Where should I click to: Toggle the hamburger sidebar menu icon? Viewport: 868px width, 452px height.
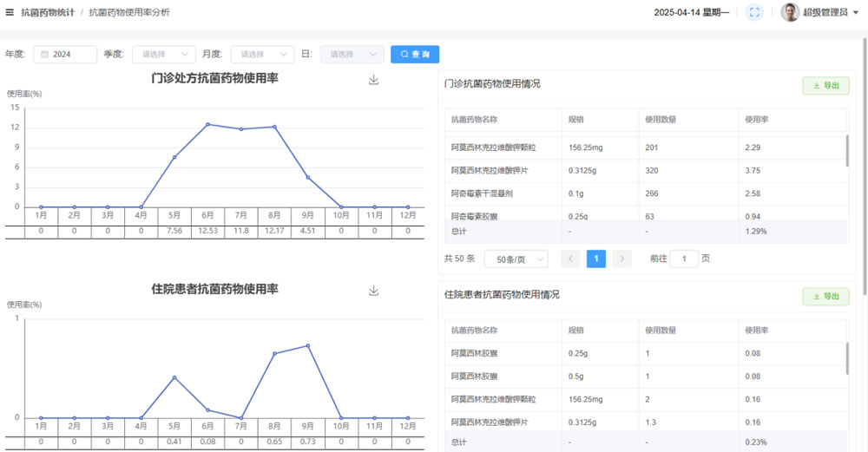click(10, 12)
